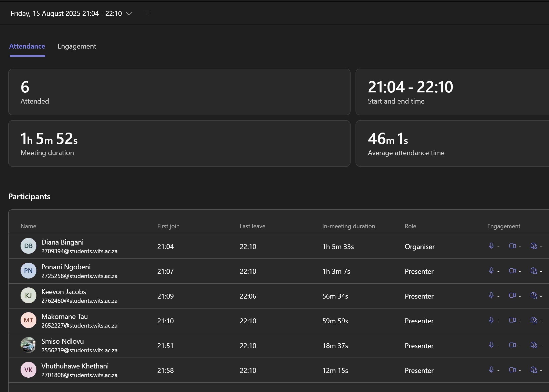Select the Attendance tab
Viewport: 549px width, 392px height.
[27, 46]
